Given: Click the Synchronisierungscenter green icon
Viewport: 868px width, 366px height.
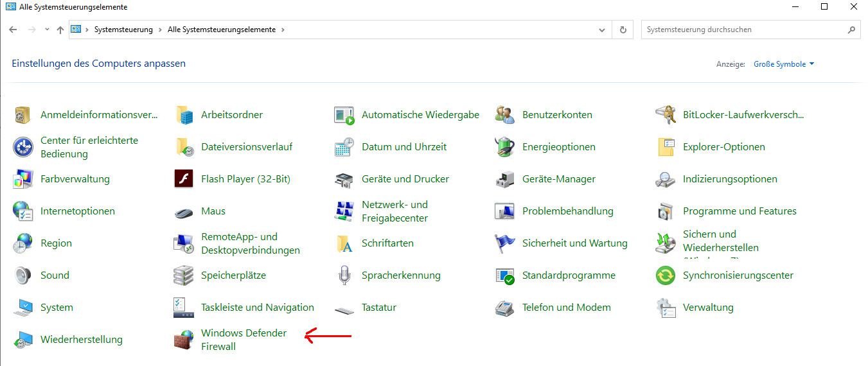Looking at the screenshot, I should [x=666, y=275].
